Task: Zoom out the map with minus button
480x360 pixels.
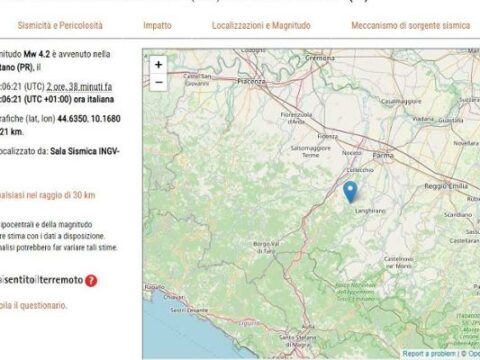Action: click(159, 82)
